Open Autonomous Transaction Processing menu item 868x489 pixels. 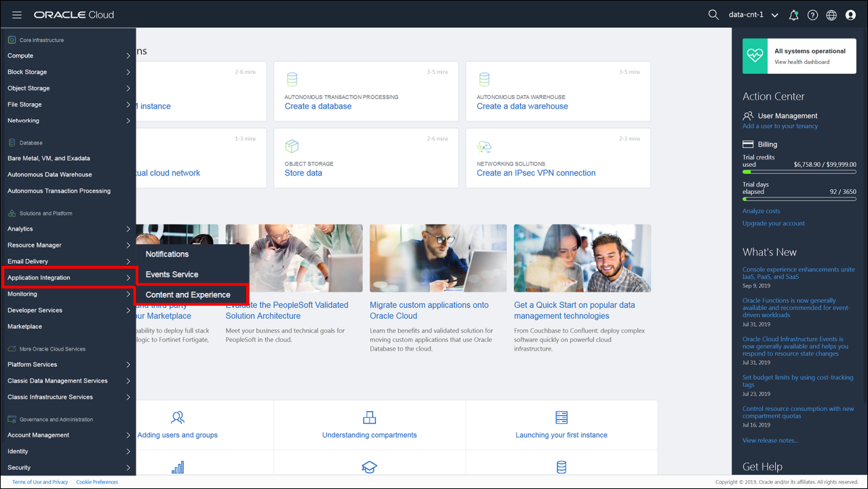click(59, 191)
